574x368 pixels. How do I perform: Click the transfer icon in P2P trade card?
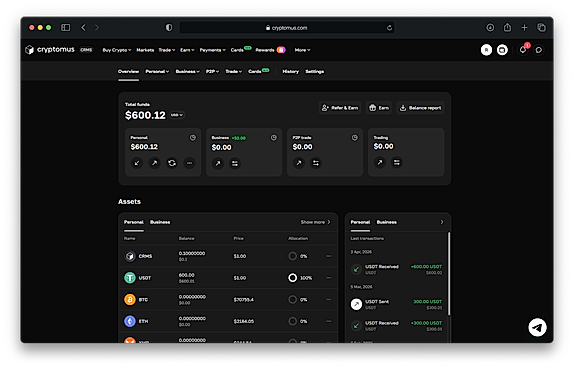pyautogui.click(x=316, y=163)
